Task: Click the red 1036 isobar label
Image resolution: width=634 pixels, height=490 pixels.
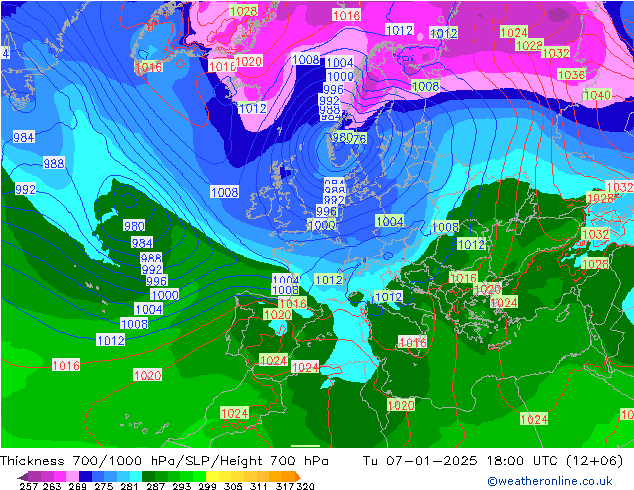Action: [571, 74]
